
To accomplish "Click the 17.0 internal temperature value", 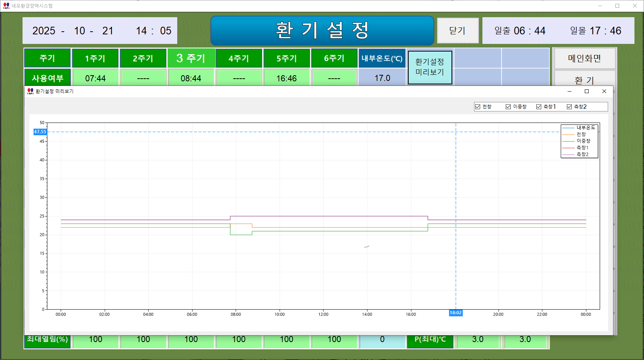I will [382, 78].
